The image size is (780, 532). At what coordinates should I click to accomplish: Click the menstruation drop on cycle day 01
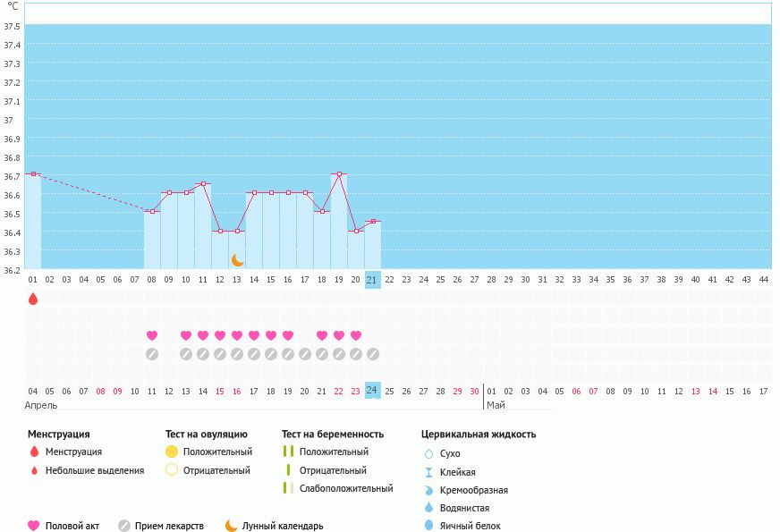(x=33, y=299)
